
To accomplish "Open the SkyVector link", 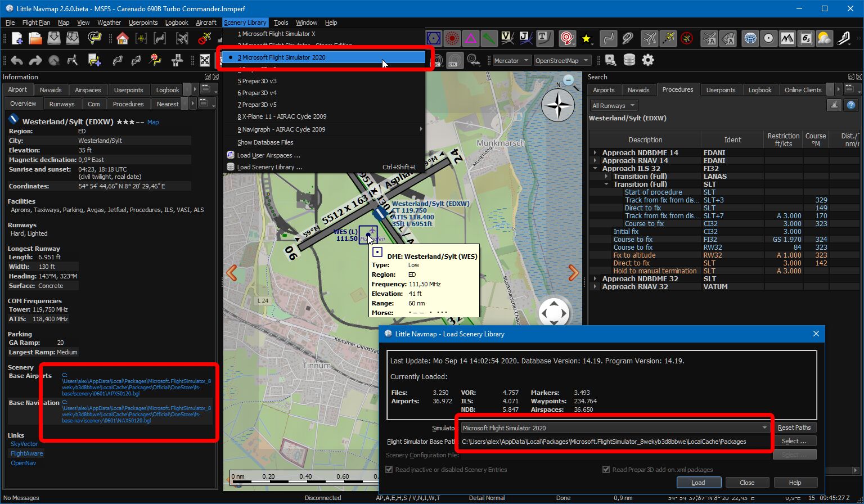I will pyautogui.click(x=24, y=444).
